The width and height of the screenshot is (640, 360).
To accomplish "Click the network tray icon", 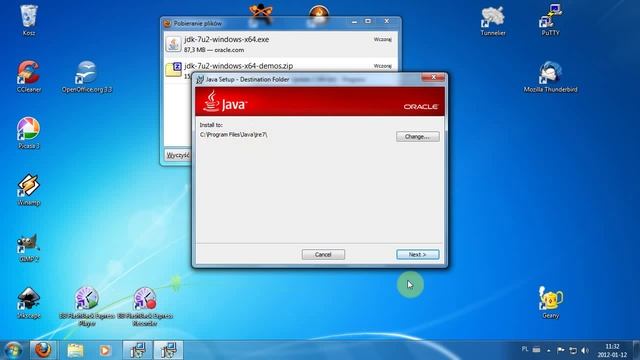I will [x=573, y=350].
